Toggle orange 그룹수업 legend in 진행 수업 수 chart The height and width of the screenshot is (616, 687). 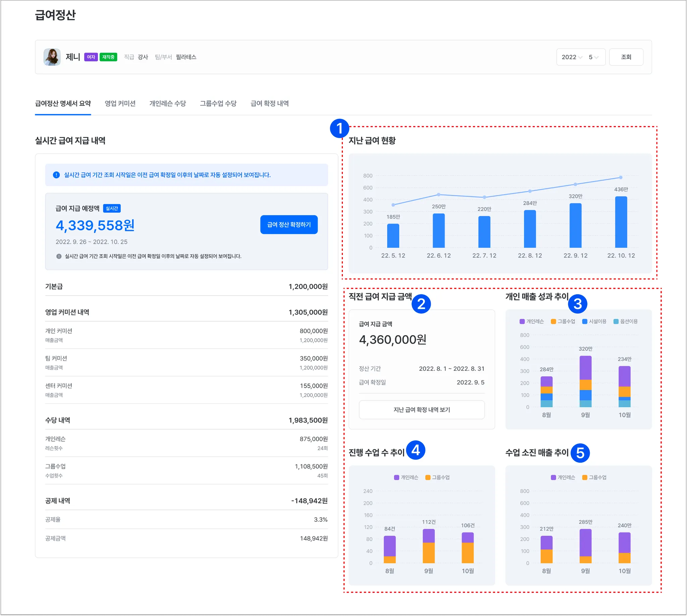428,477
